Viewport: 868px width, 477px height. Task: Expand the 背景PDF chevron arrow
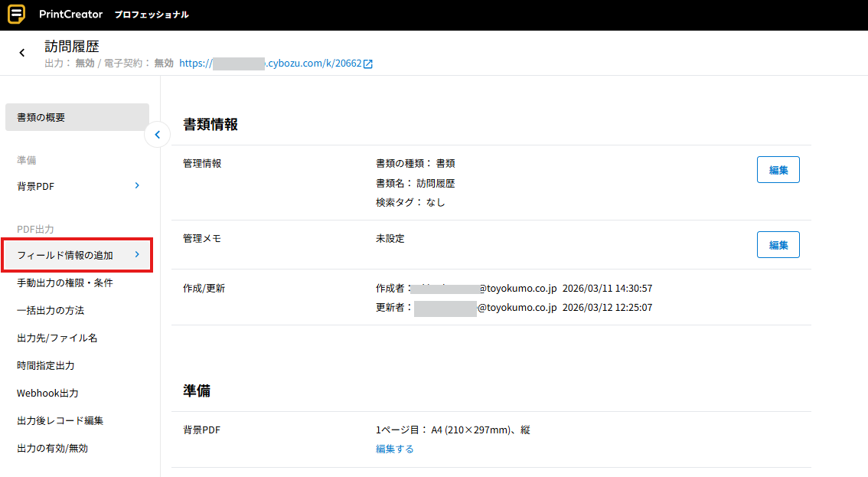click(x=137, y=185)
